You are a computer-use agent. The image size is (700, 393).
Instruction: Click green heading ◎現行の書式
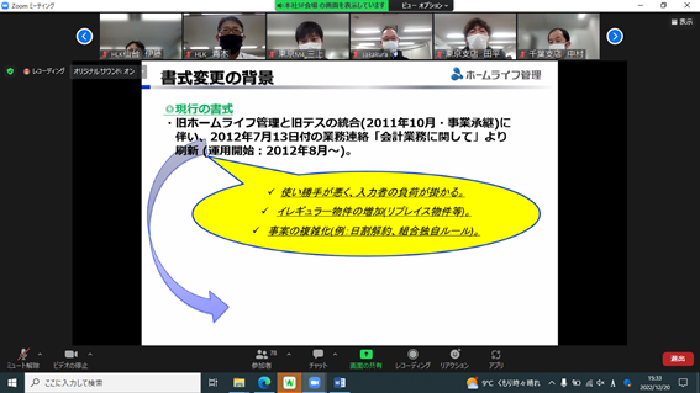click(x=199, y=109)
